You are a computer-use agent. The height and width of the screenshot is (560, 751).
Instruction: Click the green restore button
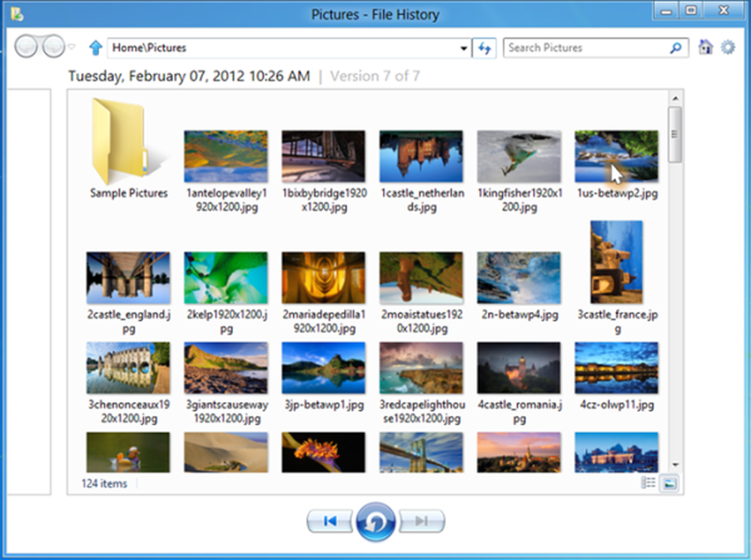(x=375, y=522)
